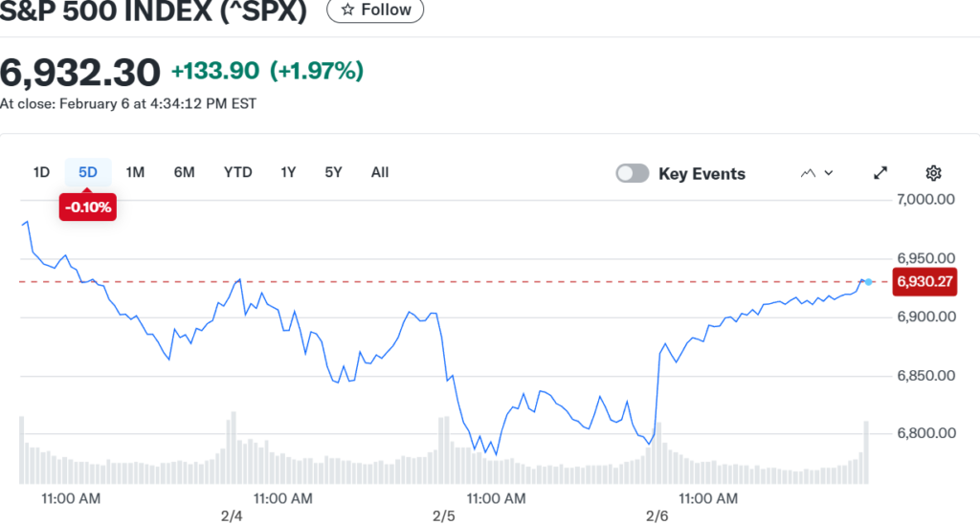Select the YTD range option

pos(237,172)
